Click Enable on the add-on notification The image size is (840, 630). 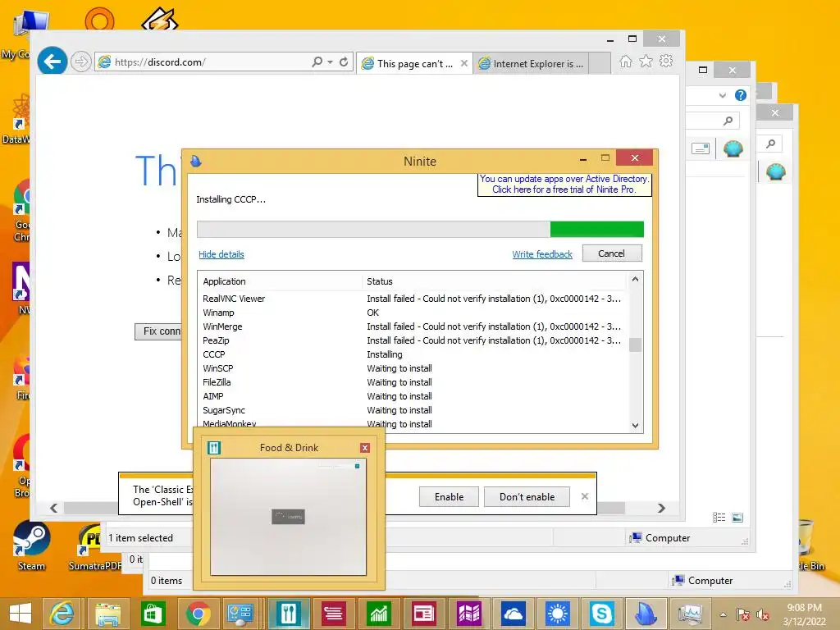click(449, 496)
